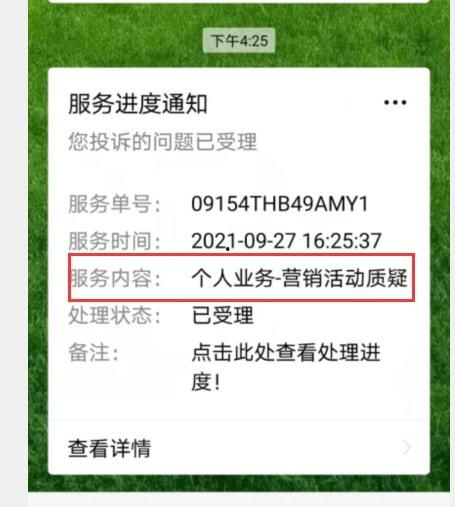
Task: Click the wrapped 度! remark text
Action: (x=206, y=381)
